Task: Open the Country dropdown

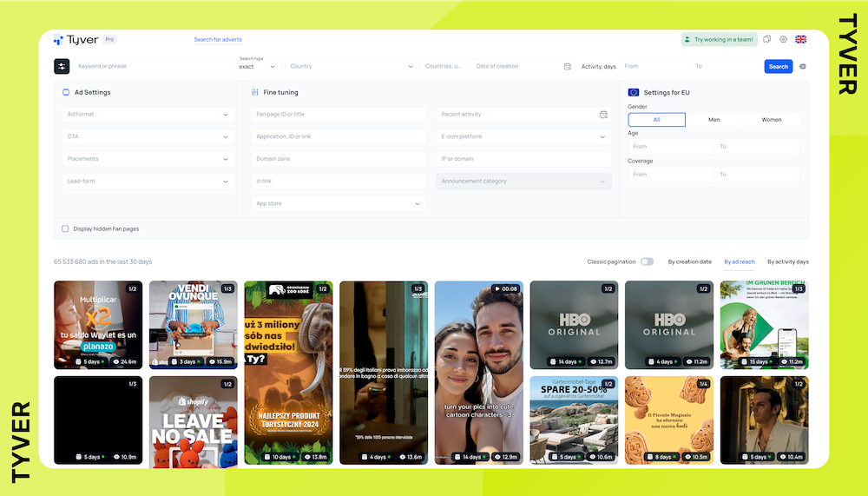Action: click(352, 67)
